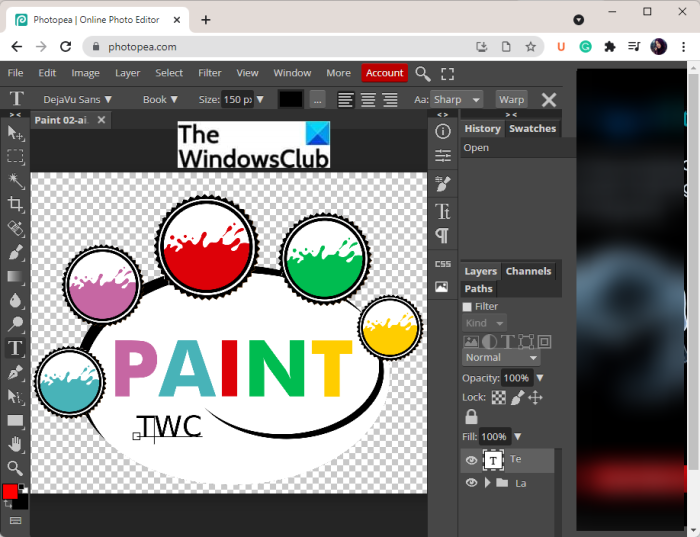
Task: Select the Zoom tool magnifier in the toolbar
Action: tap(16, 468)
